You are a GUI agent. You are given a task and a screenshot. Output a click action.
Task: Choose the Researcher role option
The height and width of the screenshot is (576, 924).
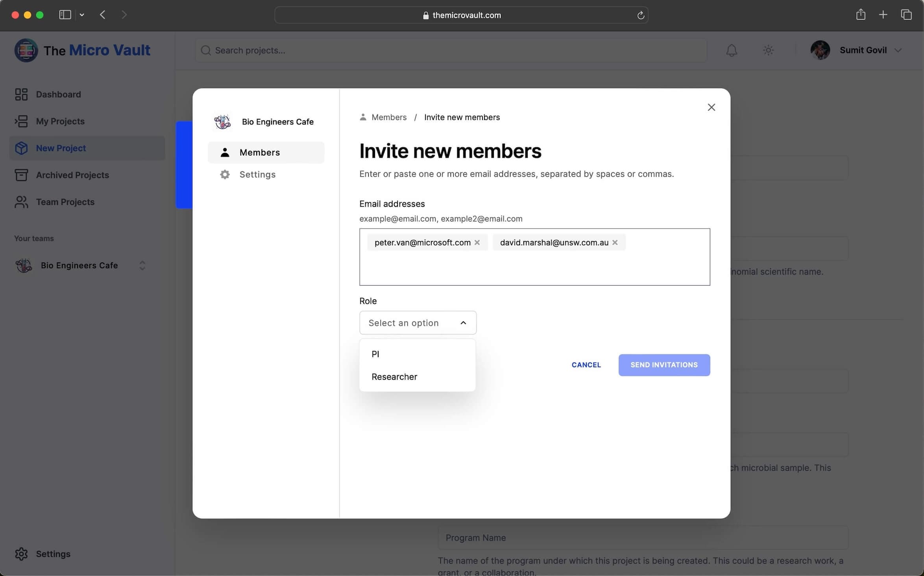pyautogui.click(x=394, y=377)
